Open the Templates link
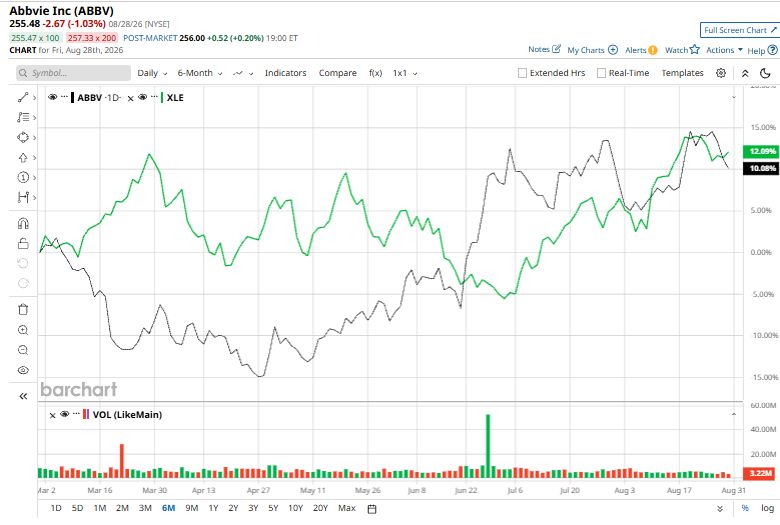The height and width of the screenshot is (525, 780). point(682,73)
